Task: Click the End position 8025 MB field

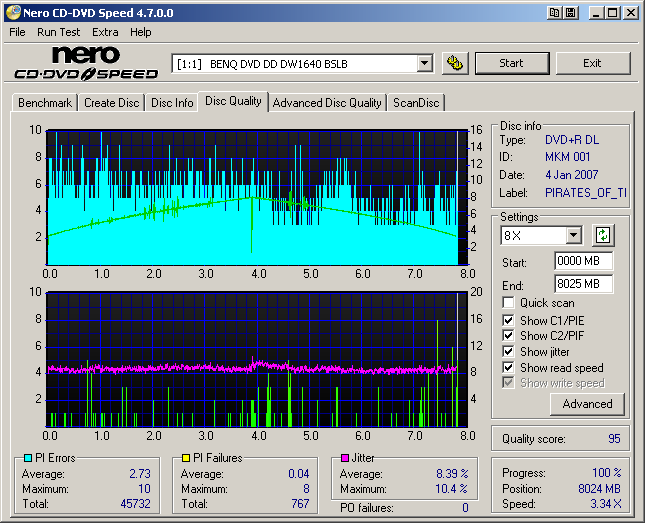Action: 583,284
